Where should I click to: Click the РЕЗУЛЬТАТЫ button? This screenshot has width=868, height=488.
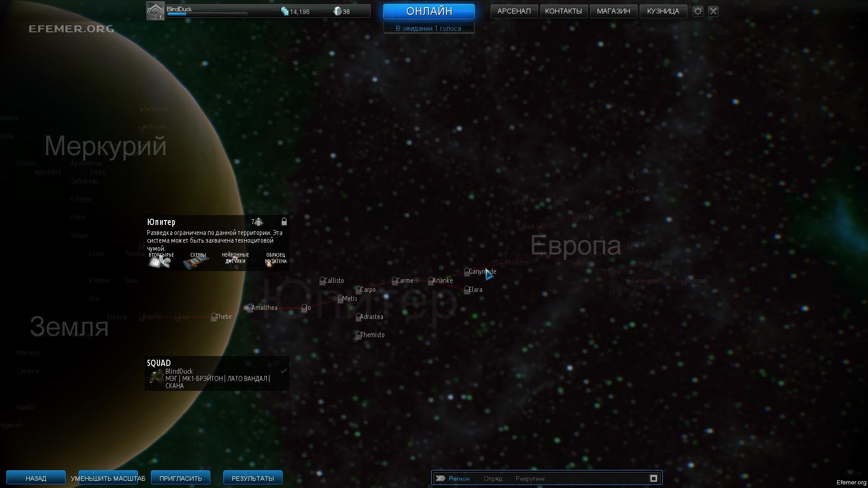point(253,478)
